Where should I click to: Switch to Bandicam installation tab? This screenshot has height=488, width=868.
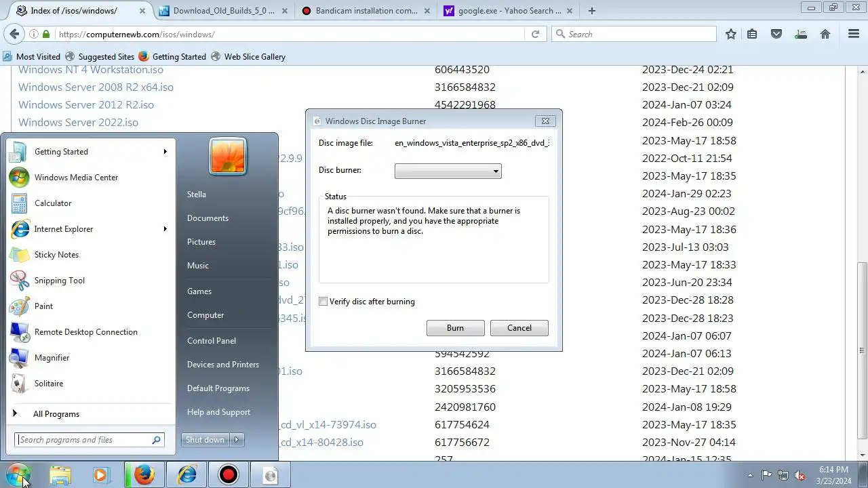point(366,11)
